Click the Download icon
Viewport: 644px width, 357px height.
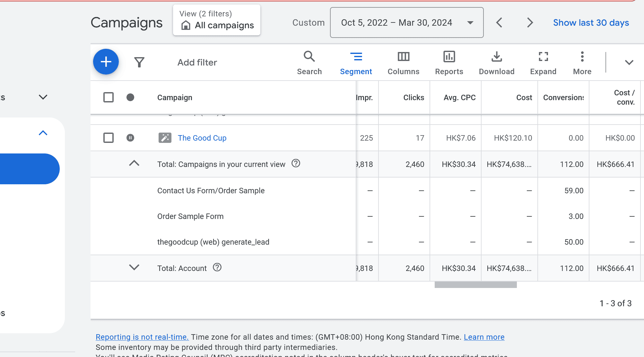pos(496,63)
